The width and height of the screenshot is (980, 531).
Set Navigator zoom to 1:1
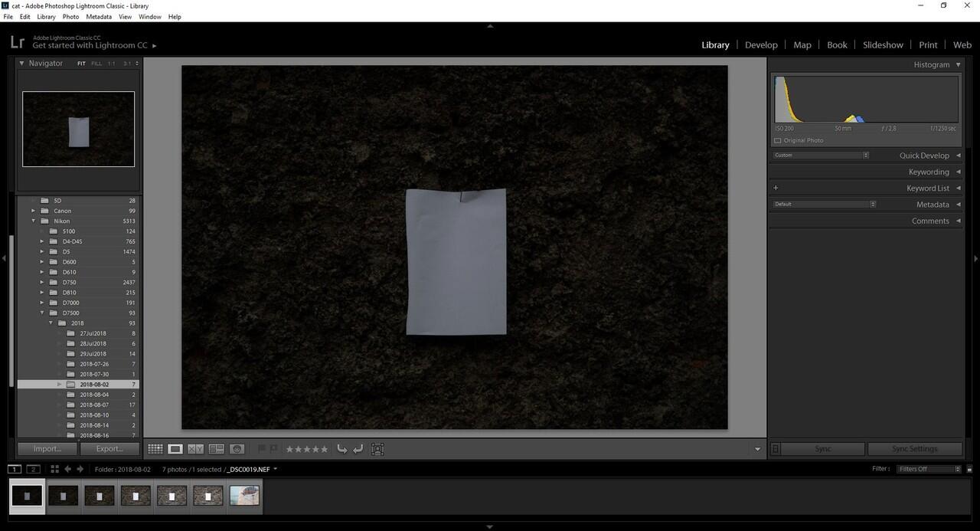click(x=111, y=64)
